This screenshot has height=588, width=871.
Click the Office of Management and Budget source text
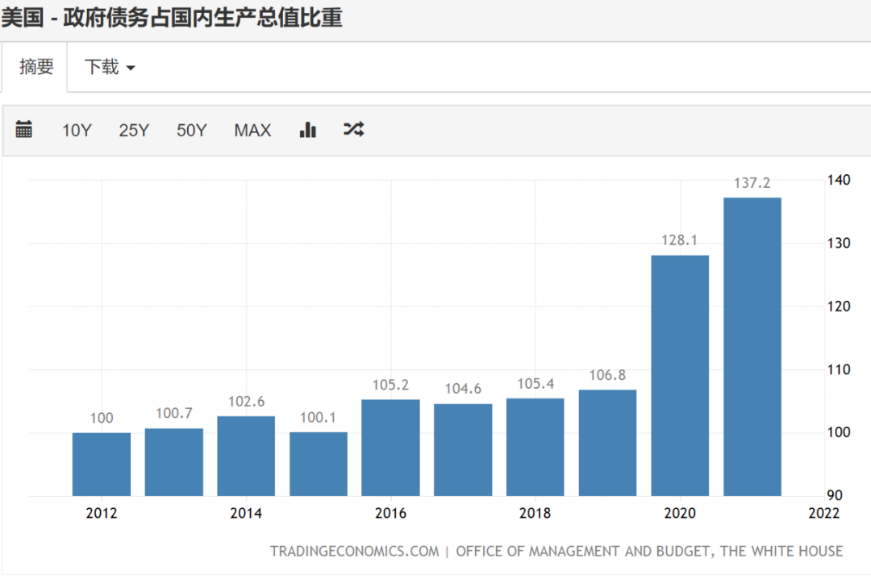[649, 552]
